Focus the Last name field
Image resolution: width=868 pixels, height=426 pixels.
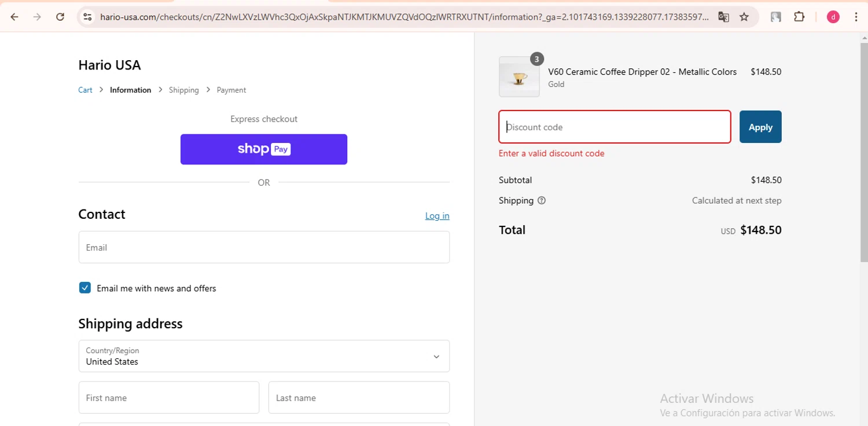(359, 398)
